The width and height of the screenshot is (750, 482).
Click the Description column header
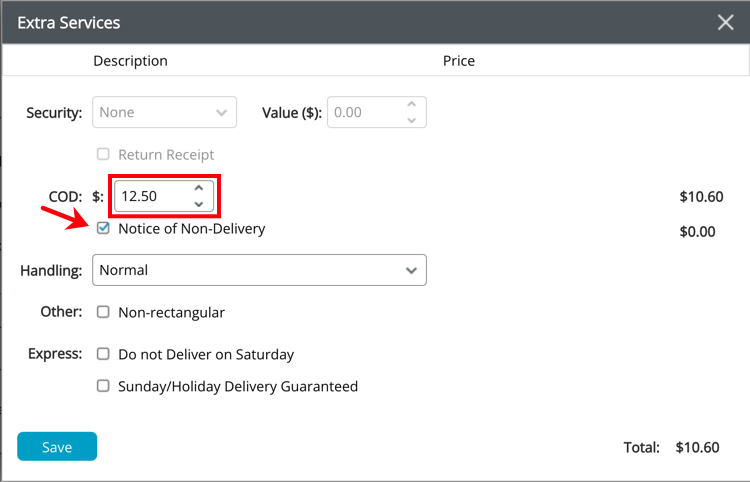coord(130,61)
